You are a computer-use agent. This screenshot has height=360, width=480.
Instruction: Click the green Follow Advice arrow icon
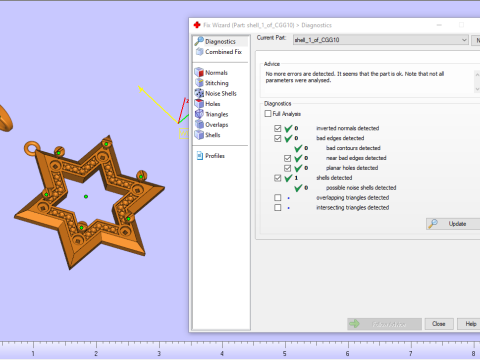354,324
